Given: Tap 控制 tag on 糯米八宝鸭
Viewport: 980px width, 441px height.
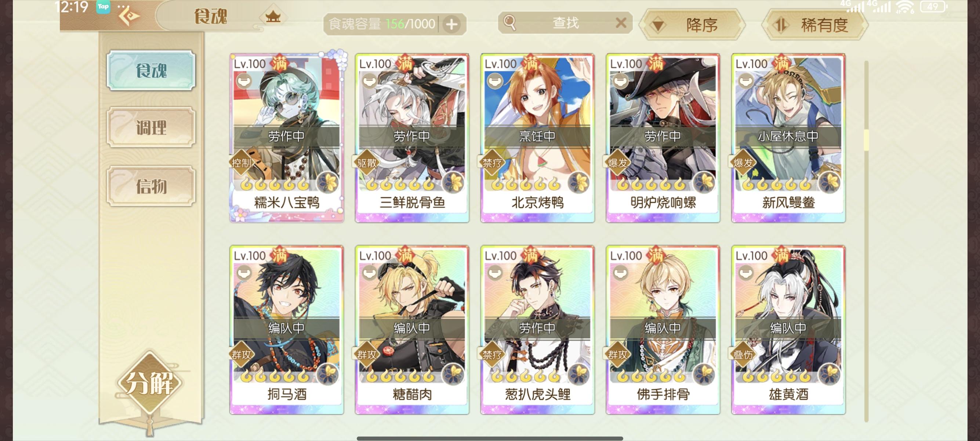Looking at the screenshot, I should click(x=241, y=163).
